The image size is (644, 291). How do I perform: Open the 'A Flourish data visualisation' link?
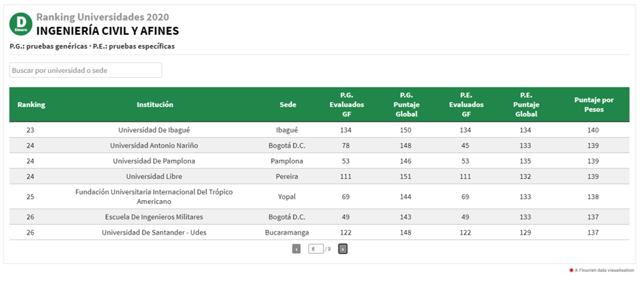click(x=602, y=270)
